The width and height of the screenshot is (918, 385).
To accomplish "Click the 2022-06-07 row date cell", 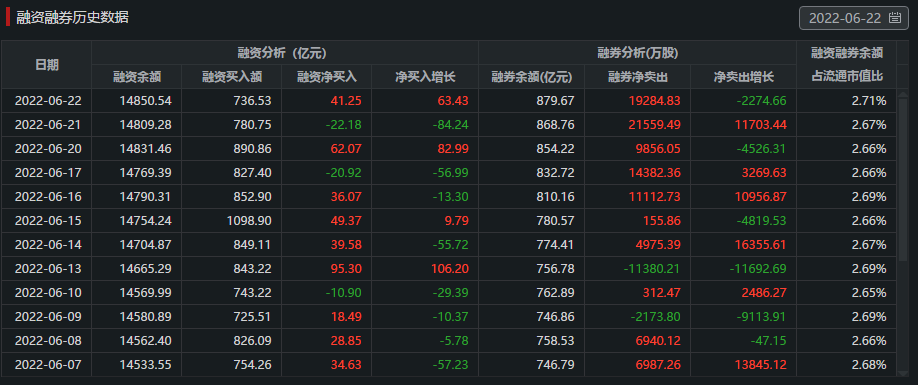I will pyautogui.click(x=48, y=365).
